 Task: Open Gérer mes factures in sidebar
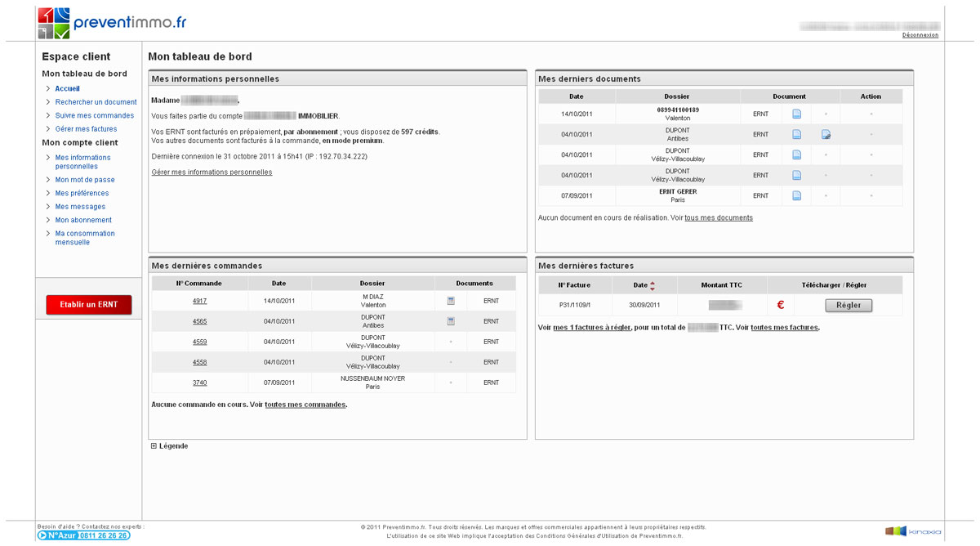(87, 129)
